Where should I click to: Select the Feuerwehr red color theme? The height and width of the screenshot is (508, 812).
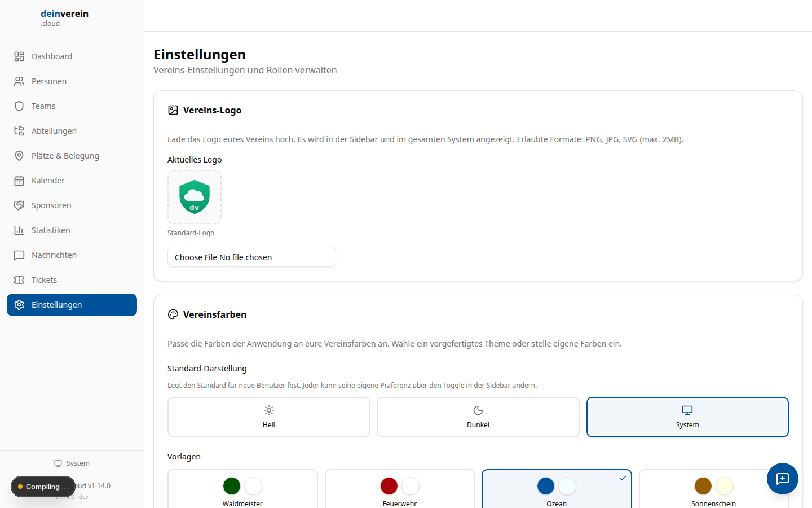click(x=399, y=489)
